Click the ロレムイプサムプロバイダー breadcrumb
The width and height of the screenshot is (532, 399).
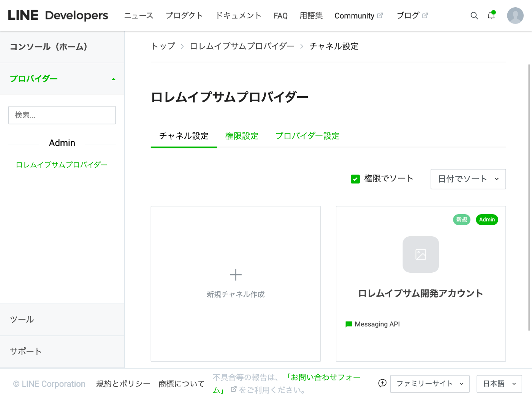tap(242, 46)
